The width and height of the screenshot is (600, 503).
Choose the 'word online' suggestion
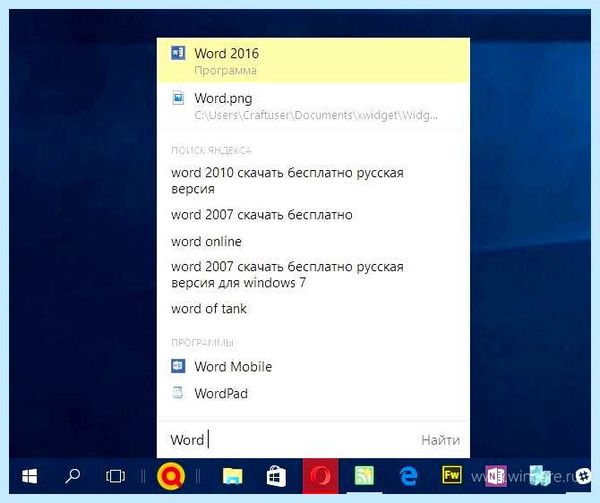tap(206, 241)
